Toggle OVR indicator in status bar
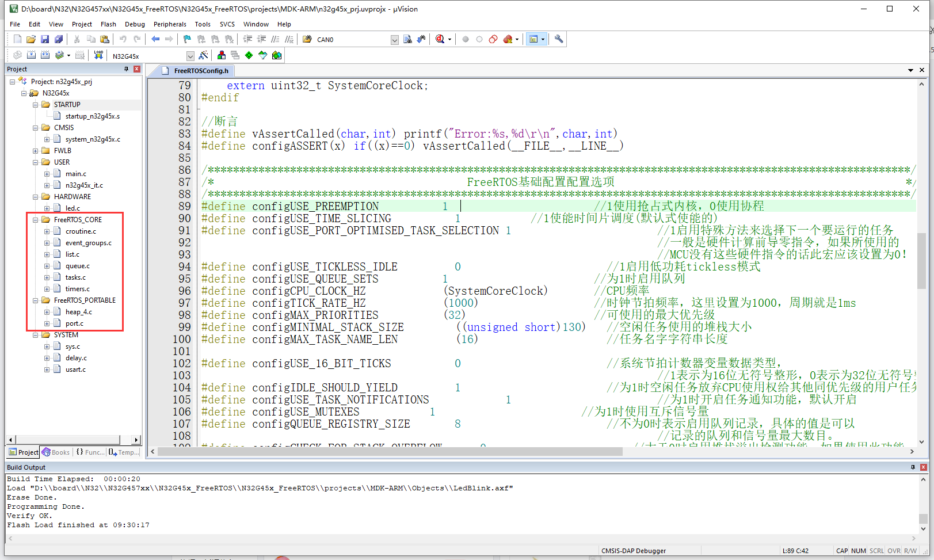Image resolution: width=934 pixels, height=560 pixels. pos(894,551)
